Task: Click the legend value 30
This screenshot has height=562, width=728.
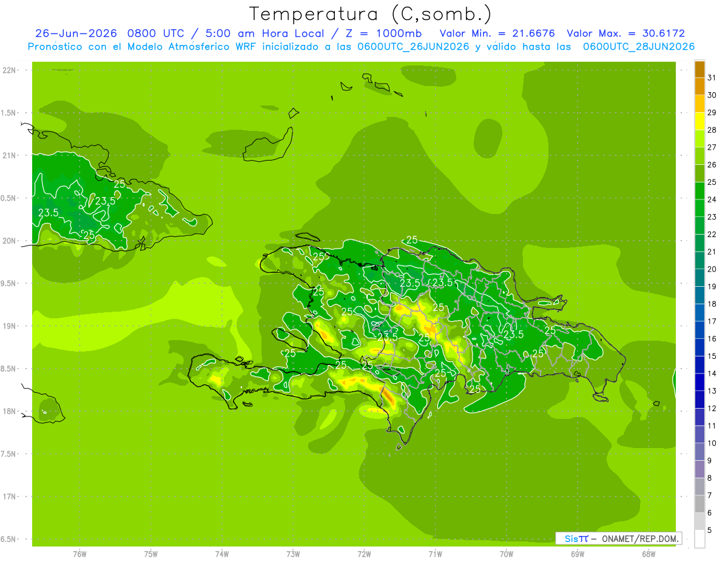Action: 712,95
